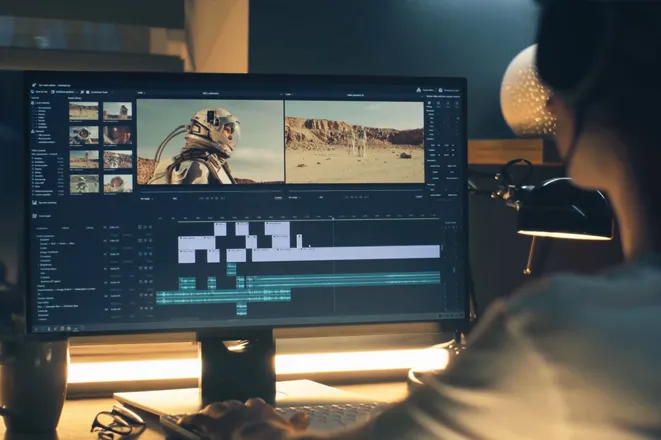Open the third tab icon in the right properties panel
This screenshot has width=661, height=440.
point(448,103)
